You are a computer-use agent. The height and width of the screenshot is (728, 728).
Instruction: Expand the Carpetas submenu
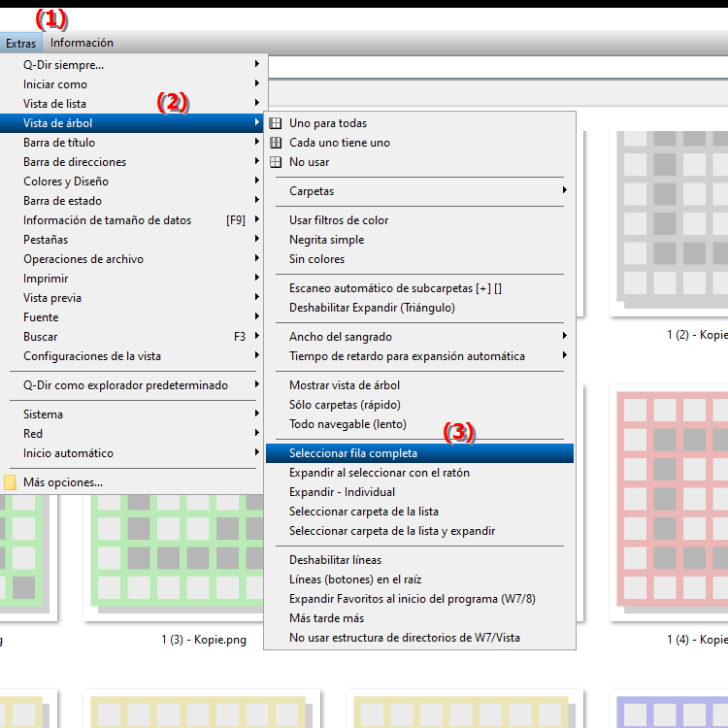click(x=419, y=191)
